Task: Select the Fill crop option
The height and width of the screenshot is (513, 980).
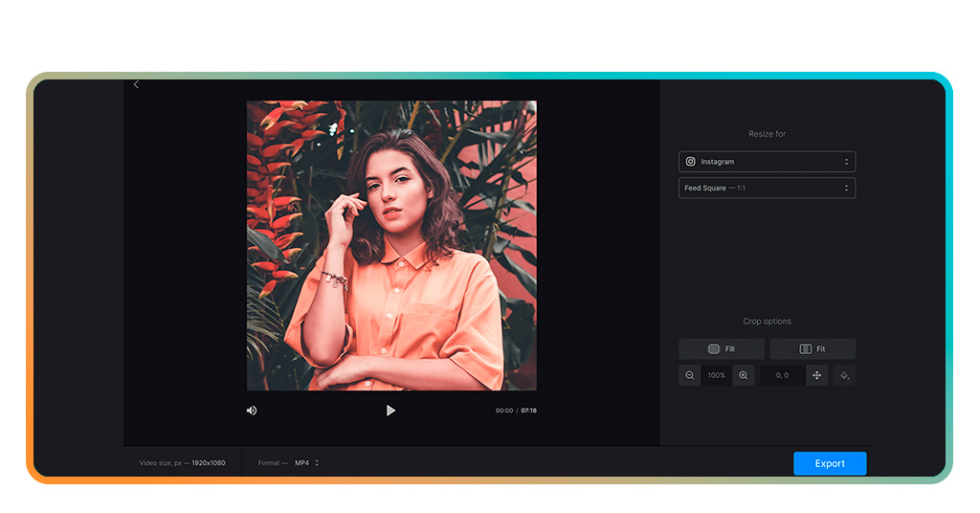Action: coord(722,349)
